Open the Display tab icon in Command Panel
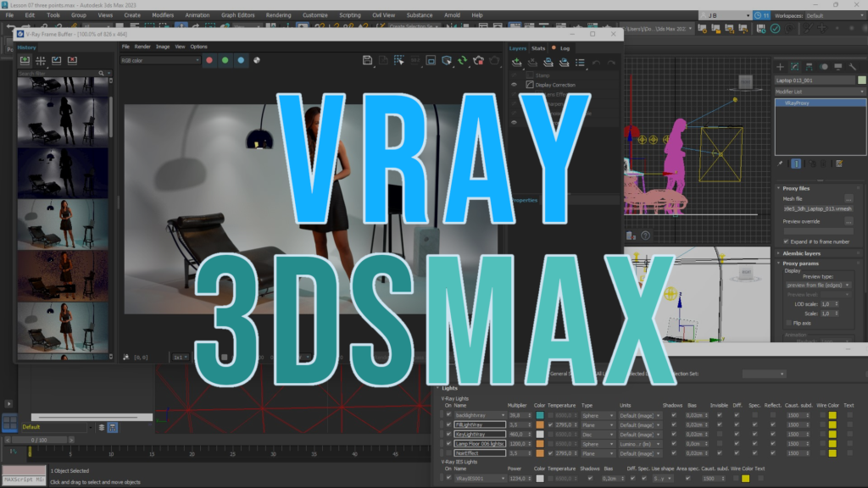Image resolution: width=868 pixels, height=488 pixels. click(x=838, y=67)
